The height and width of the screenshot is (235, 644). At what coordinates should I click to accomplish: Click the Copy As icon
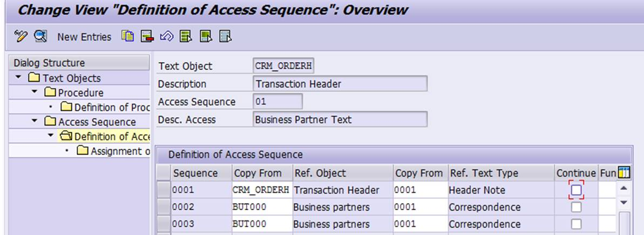coord(128,36)
